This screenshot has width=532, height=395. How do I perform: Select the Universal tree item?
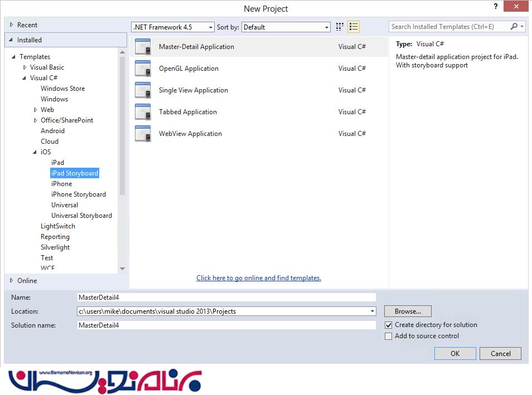point(65,205)
